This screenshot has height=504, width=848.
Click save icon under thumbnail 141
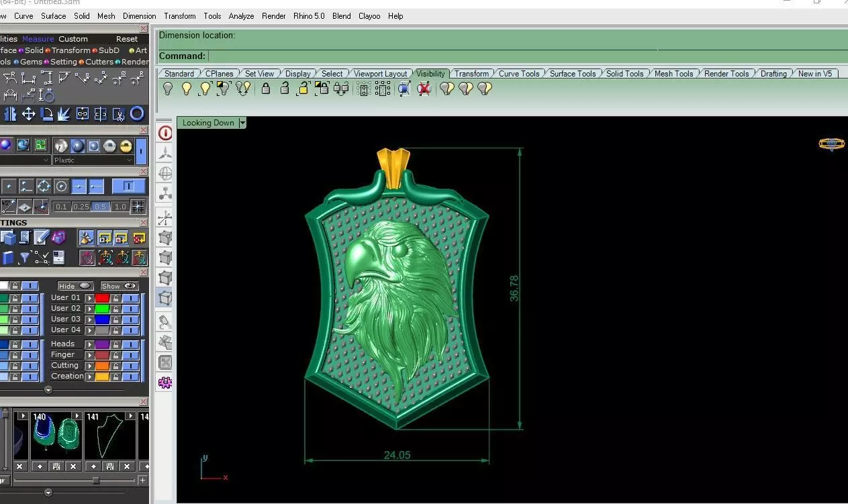(109, 466)
